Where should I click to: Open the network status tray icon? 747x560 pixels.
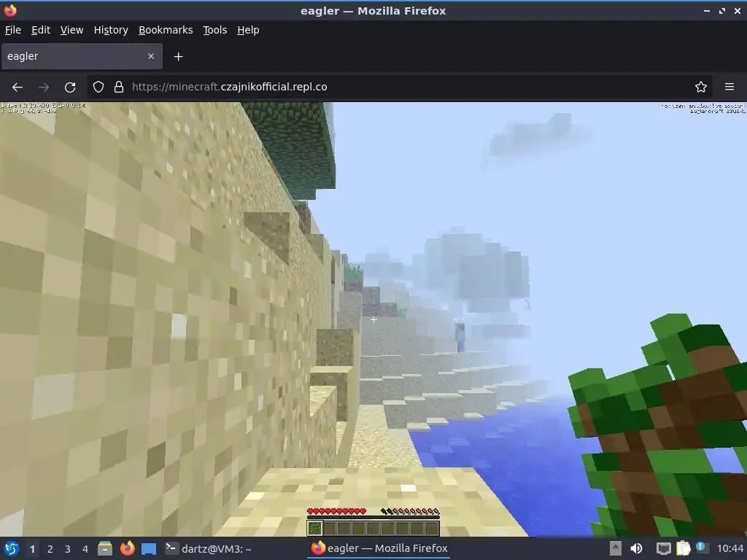click(x=663, y=548)
